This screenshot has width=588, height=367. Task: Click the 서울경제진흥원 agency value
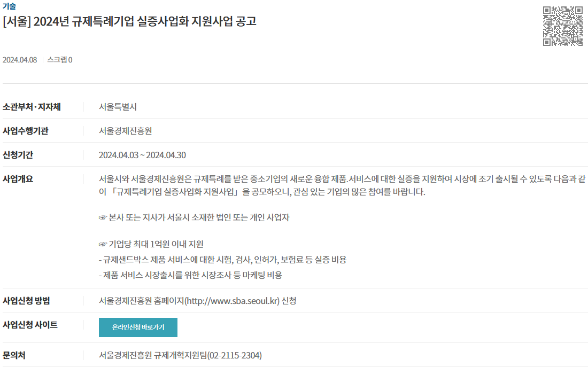(x=125, y=131)
